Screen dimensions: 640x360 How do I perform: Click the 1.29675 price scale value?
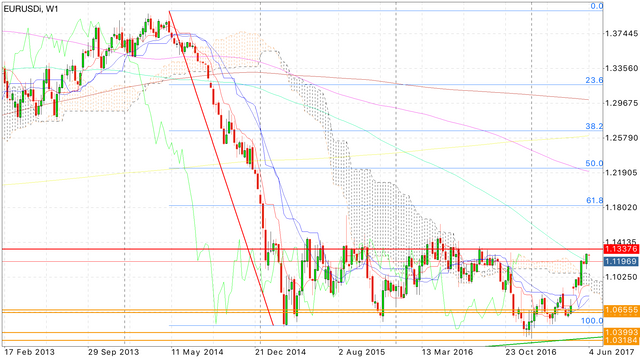coord(622,103)
